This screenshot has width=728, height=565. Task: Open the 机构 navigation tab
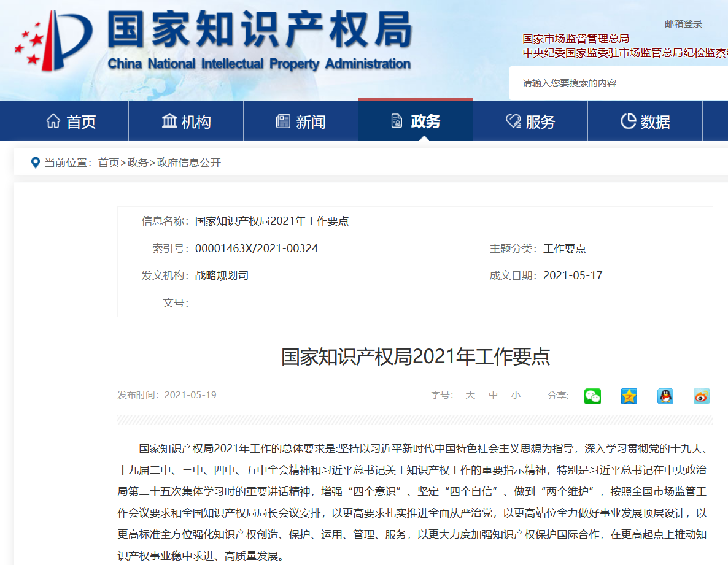tap(186, 121)
